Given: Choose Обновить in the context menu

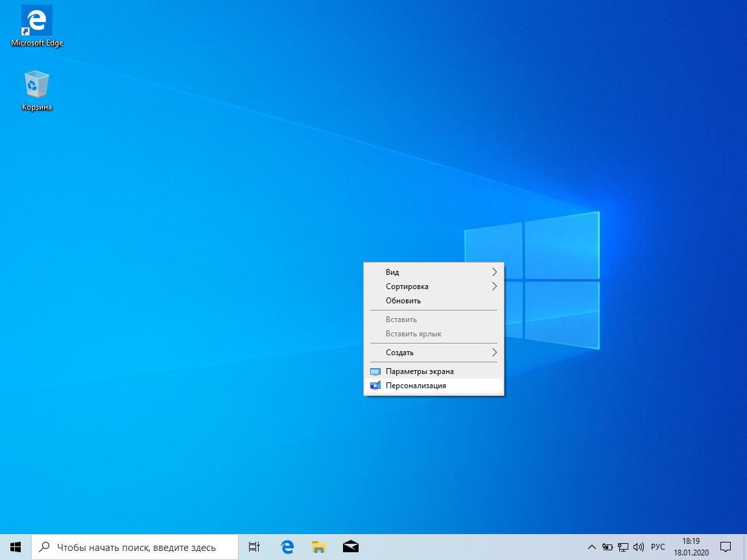Looking at the screenshot, I should (434, 301).
